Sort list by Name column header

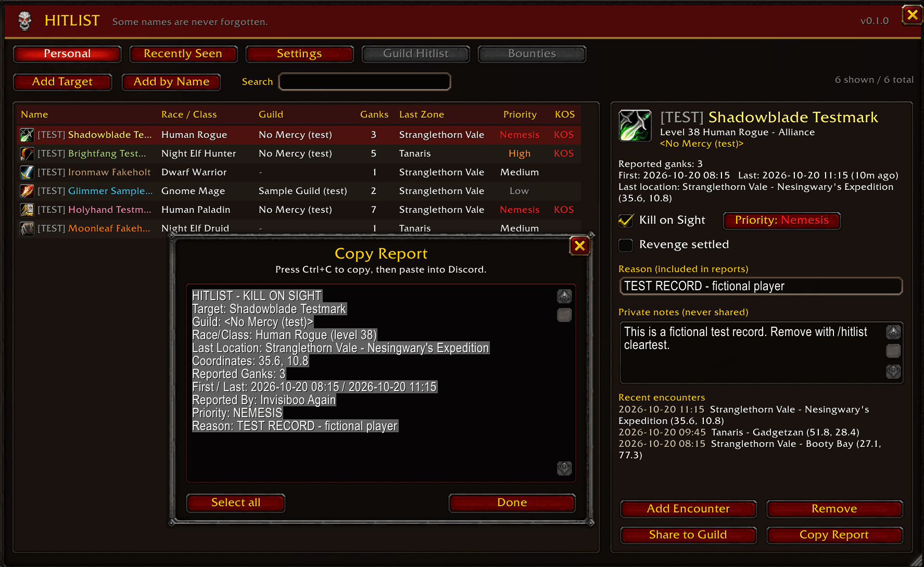(34, 114)
